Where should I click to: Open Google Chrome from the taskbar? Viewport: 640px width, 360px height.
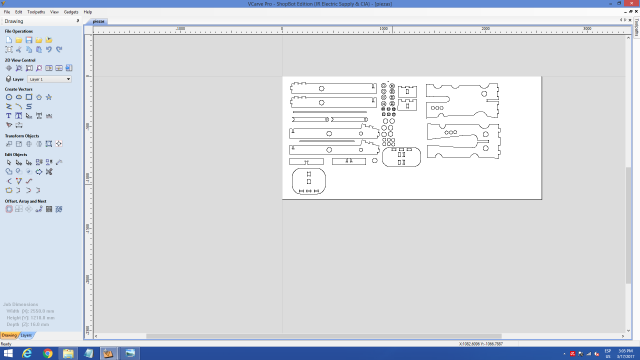click(x=48, y=353)
